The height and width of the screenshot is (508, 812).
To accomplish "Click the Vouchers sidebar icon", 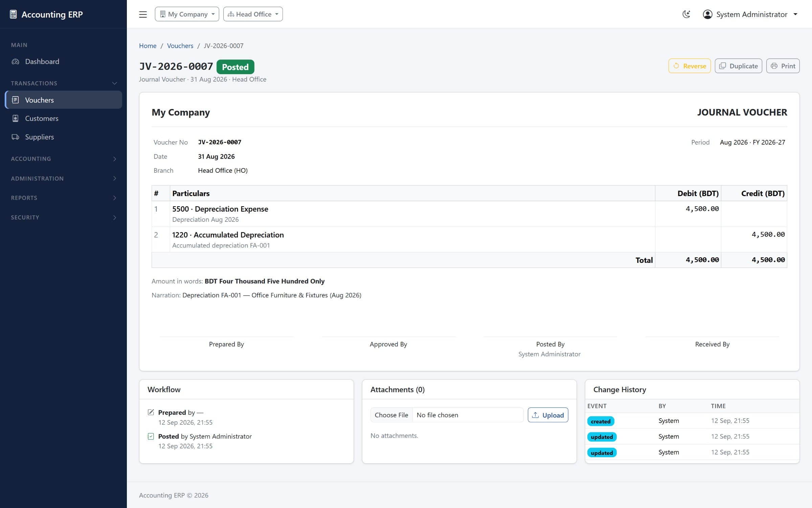I will tap(15, 100).
